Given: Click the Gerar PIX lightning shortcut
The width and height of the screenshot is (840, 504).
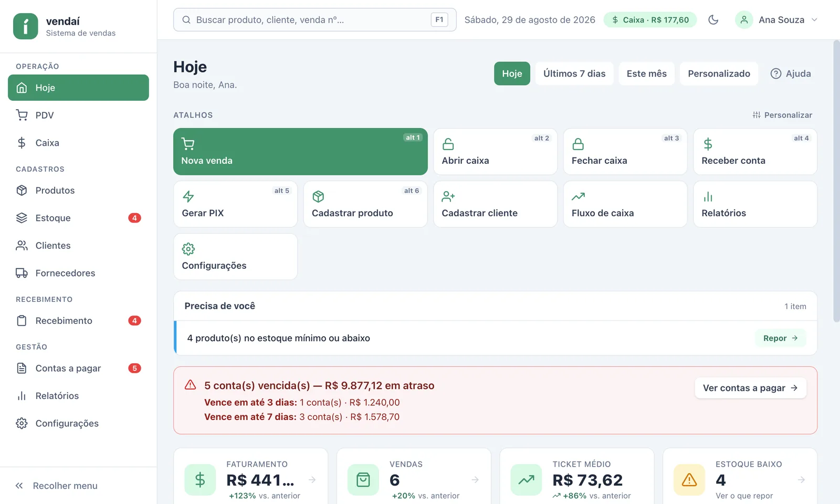Looking at the screenshot, I should [235, 204].
